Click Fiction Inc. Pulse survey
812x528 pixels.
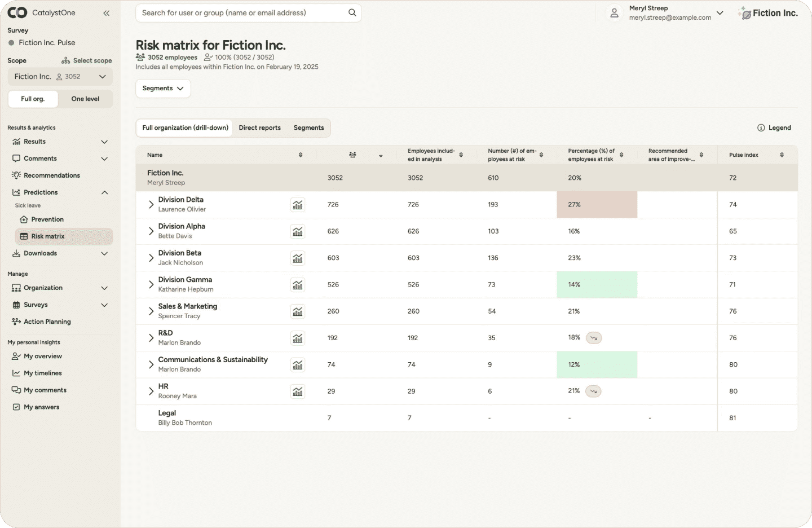click(42, 43)
